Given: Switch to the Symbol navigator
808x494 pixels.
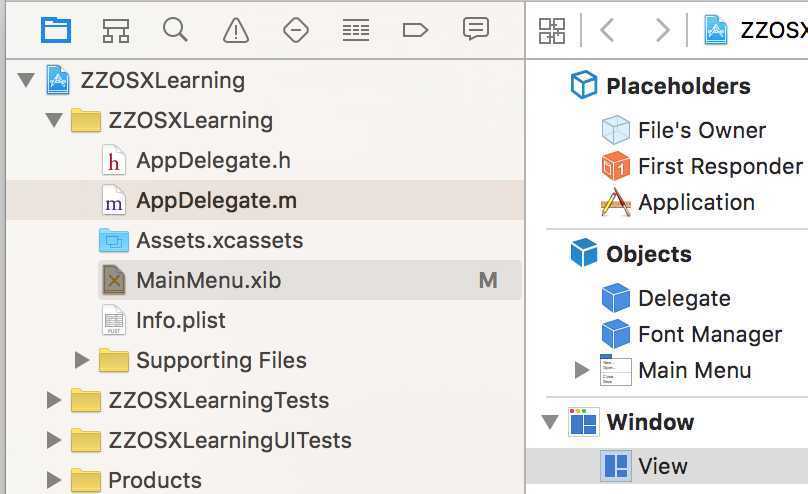Looking at the screenshot, I should coord(116,30).
